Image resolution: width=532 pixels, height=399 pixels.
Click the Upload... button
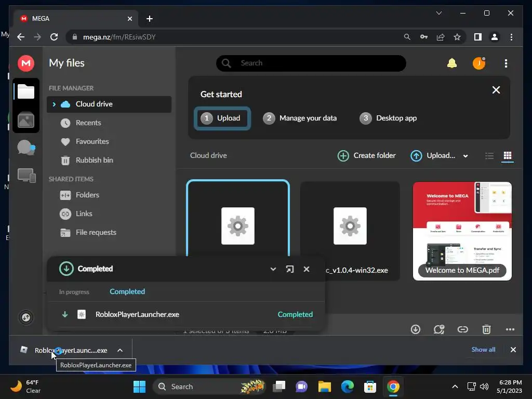[x=433, y=156]
